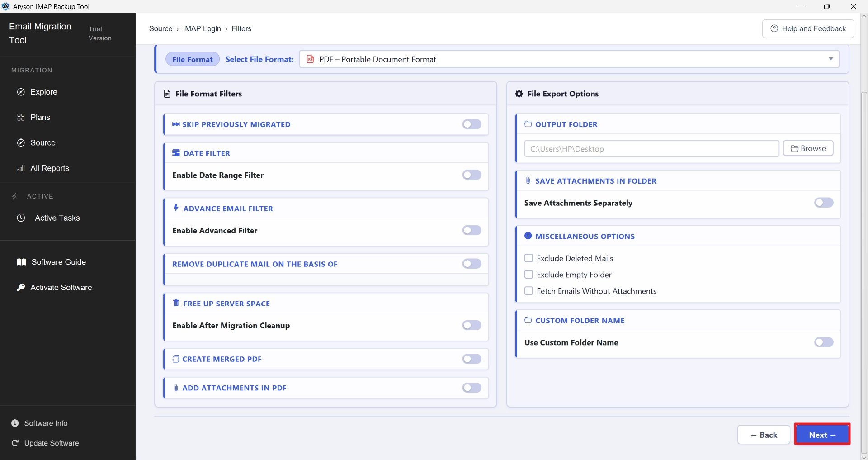Enable Date Range Filter toggle

[x=472, y=175]
